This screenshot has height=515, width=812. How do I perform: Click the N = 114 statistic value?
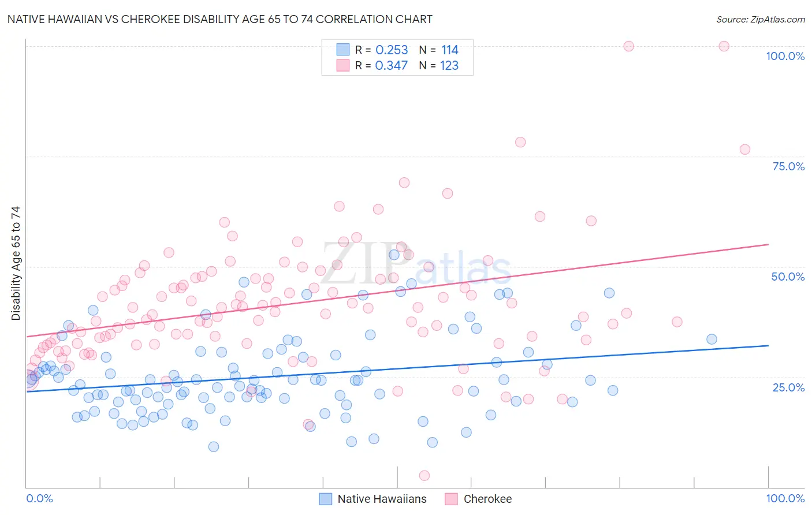point(450,50)
